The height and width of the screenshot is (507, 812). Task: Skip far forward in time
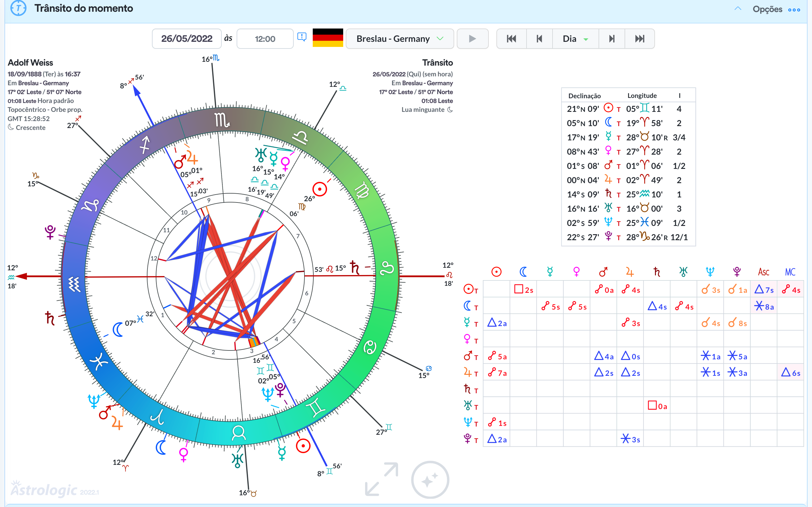pyautogui.click(x=639, y=39)
